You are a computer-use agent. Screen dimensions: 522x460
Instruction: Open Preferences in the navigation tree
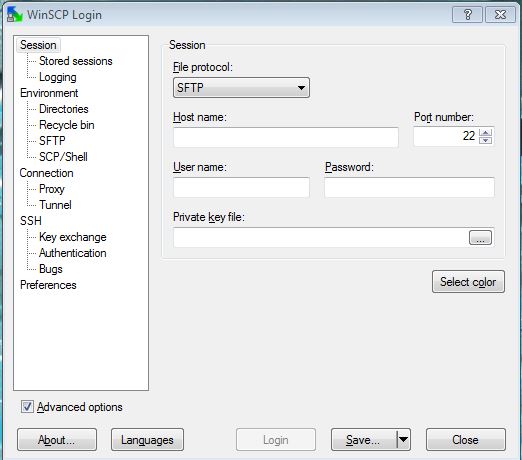[x=48, y=285]
